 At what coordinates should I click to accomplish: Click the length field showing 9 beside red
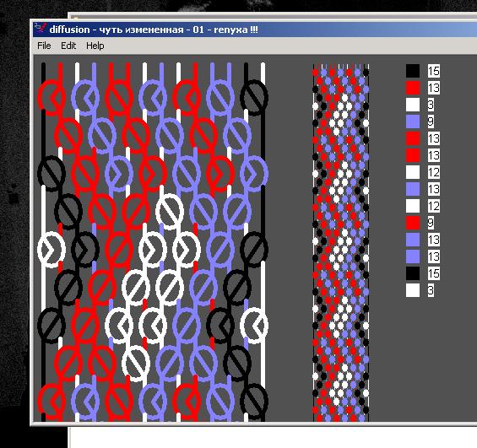[x=431, y=223]
